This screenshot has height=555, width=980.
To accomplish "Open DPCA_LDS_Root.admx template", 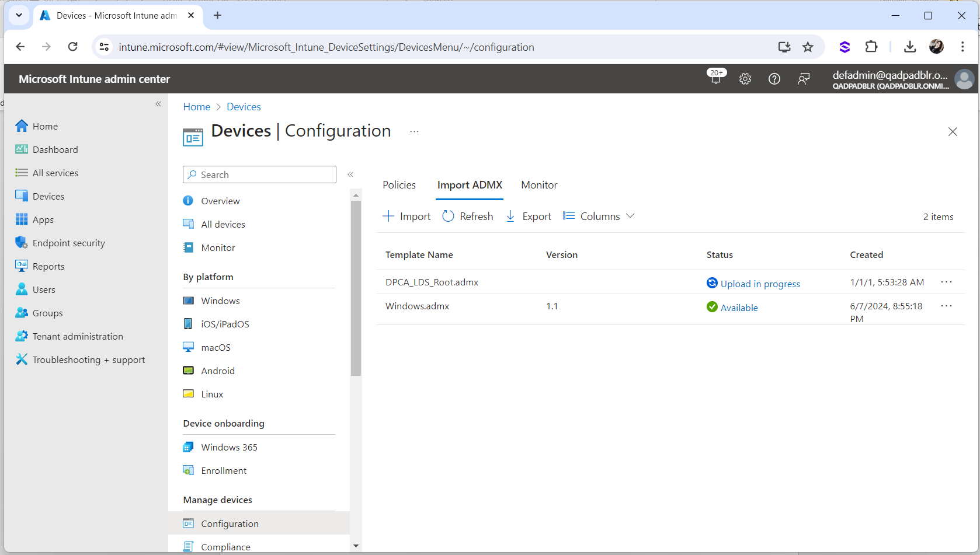I will (432, 282).
